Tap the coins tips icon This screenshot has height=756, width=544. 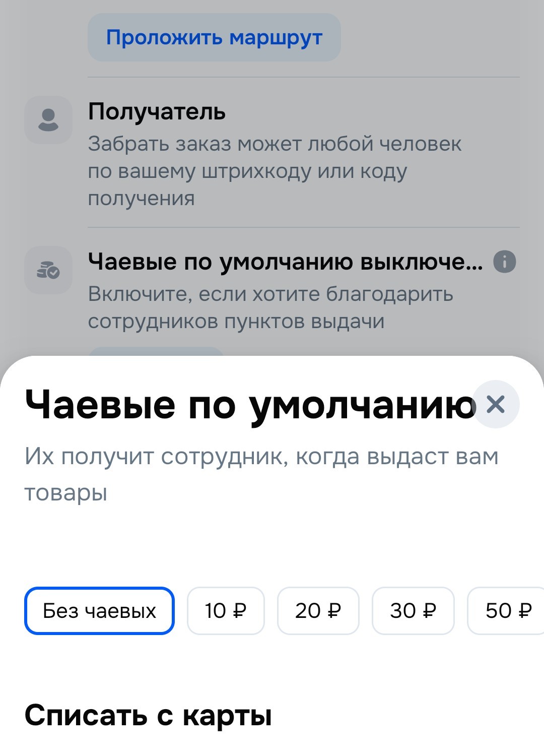48,270
